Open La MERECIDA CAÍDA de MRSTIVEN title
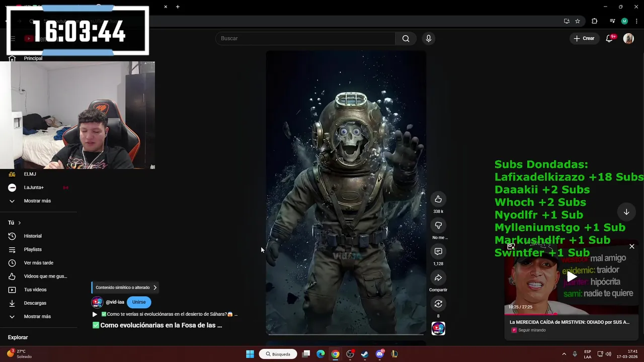Viewport: 644px width, 362px height. pos(570,322)
